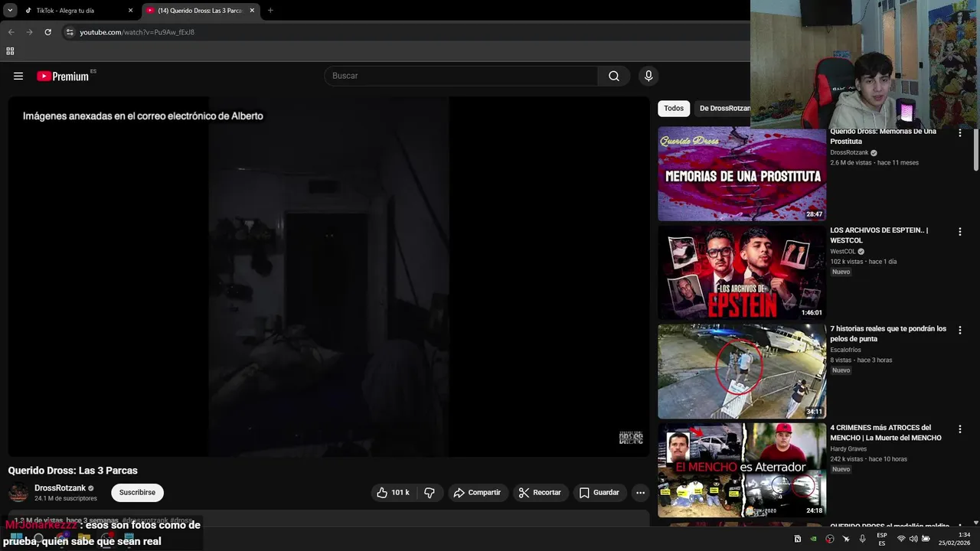
Task: Open Wi-Fi network tray icon
Action: point(901,539)
